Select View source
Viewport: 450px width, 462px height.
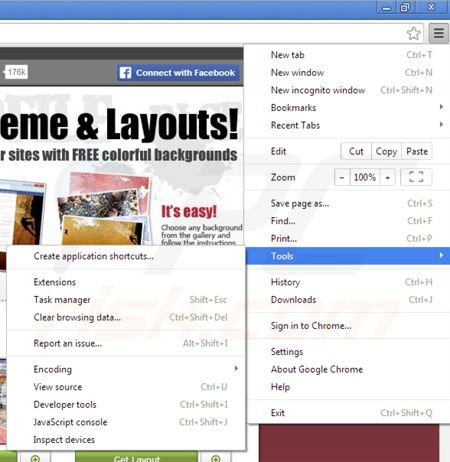(126, 387)
